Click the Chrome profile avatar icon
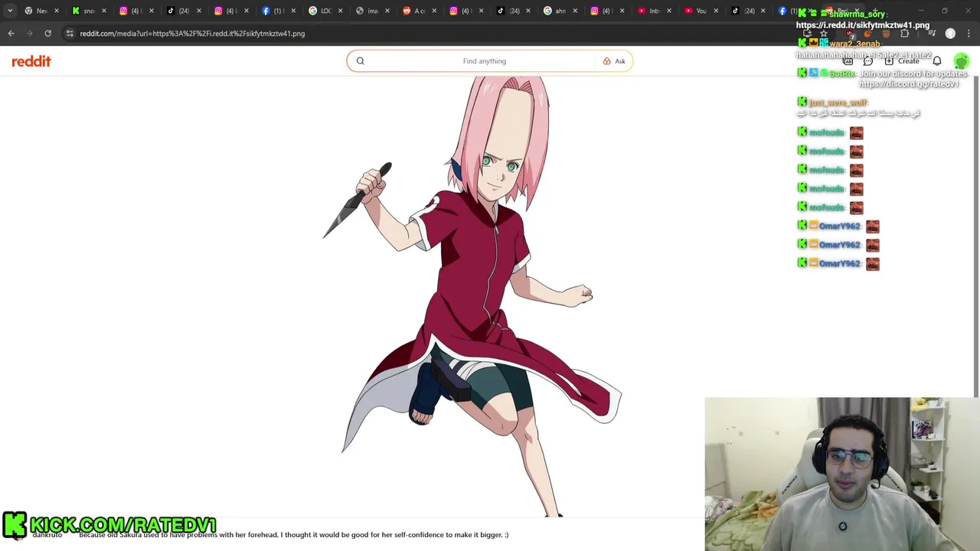This screenshot has width=980, height=551. [x=950, y=34]
